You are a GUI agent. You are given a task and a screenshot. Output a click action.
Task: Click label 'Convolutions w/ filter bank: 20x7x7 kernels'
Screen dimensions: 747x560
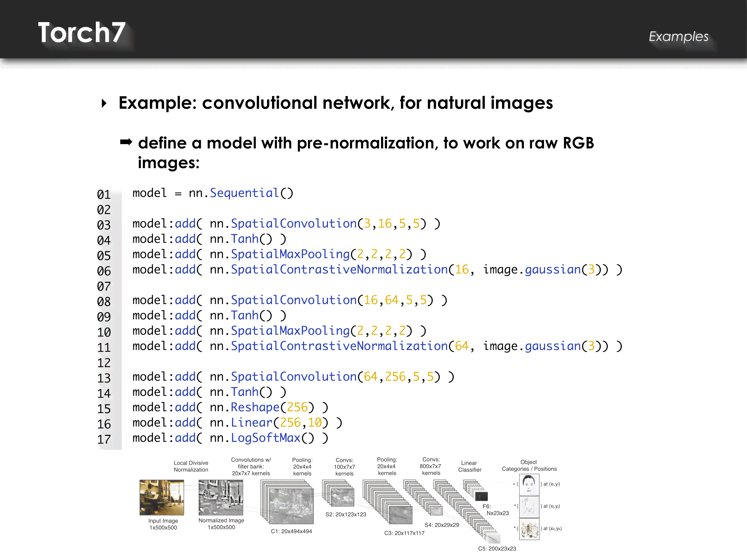(x=251, y=467)
